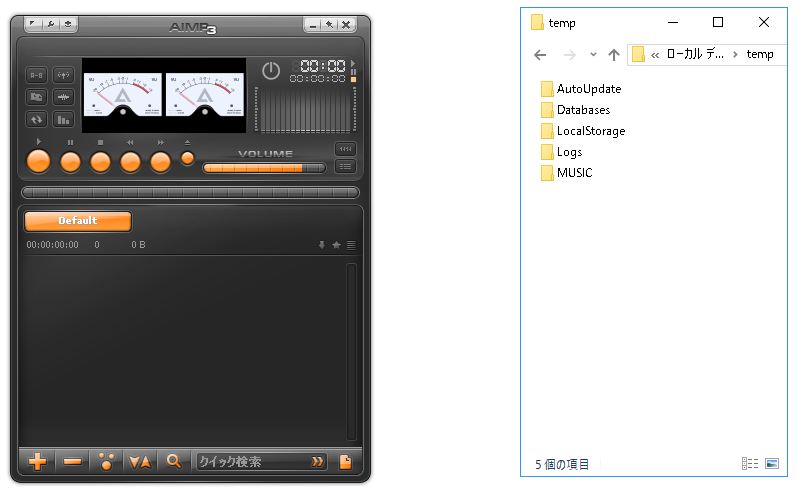Open recent locations dropdown in Explorer
The image size is (803, 493).
(593, 54)
